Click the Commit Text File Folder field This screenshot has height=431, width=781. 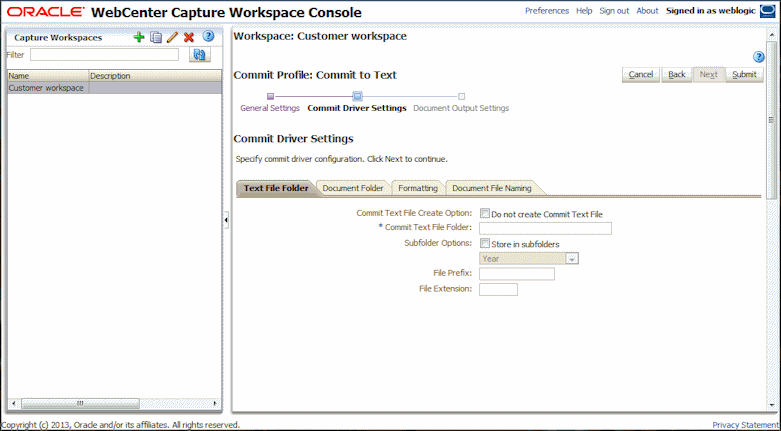[545, 228]
